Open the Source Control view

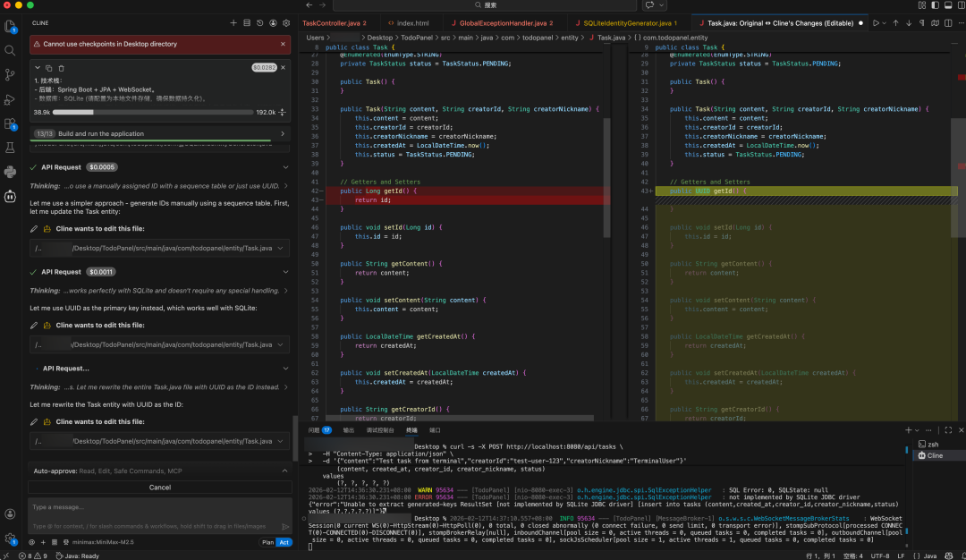tap(11, 75)
